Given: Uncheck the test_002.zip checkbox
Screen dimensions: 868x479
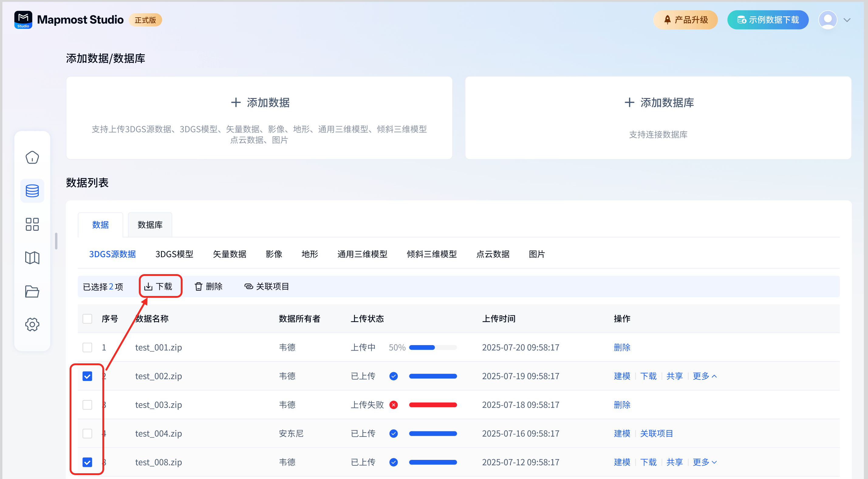Looking at the screenshot, I should click(87, 376).
